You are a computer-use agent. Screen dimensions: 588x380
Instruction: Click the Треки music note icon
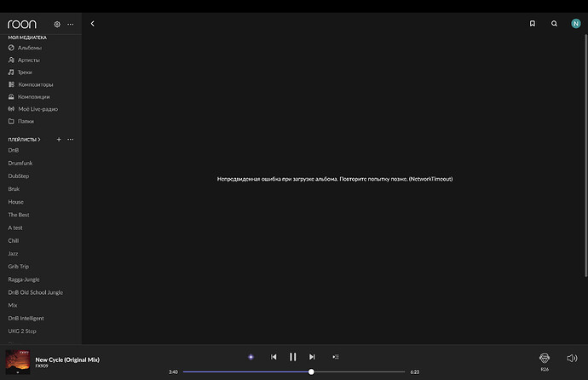(x=11, y=72)
